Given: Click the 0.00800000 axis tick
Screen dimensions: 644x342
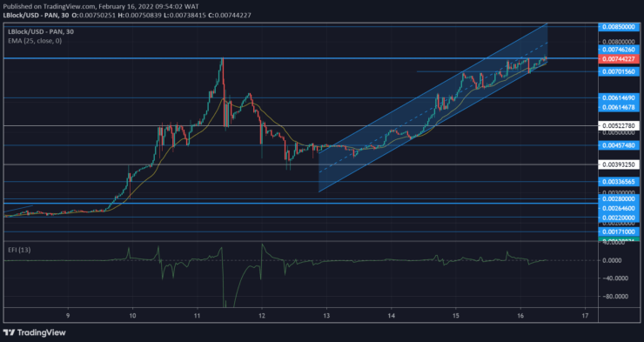Looking at the screenshot, I should point(619,42).
